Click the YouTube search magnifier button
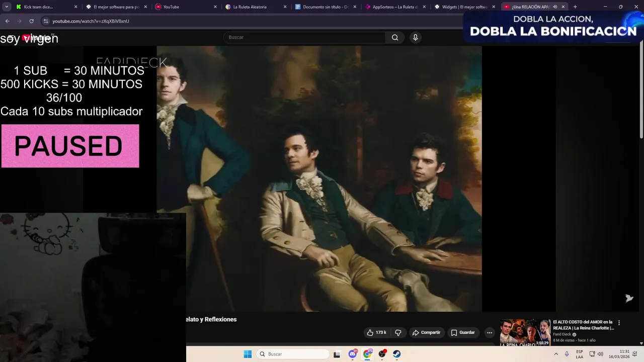Image resolution: width=644 pixels, height=362 pixels. [395, 37]
